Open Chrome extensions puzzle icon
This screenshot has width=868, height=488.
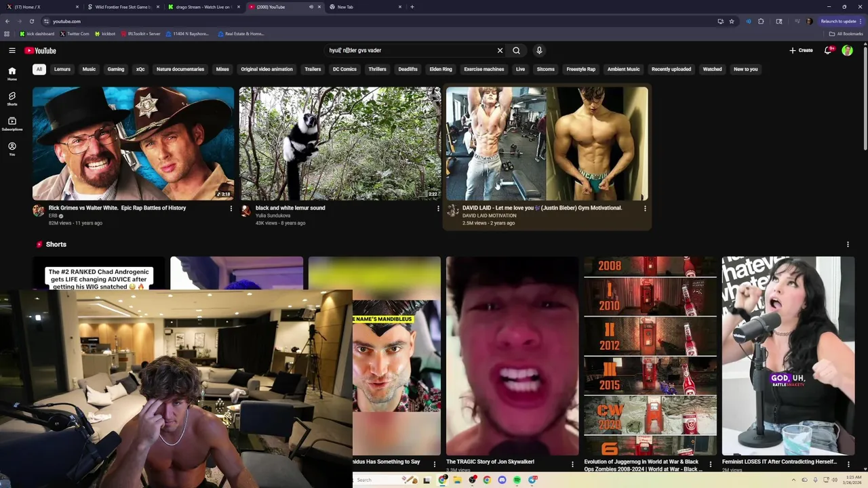[761, 21]
